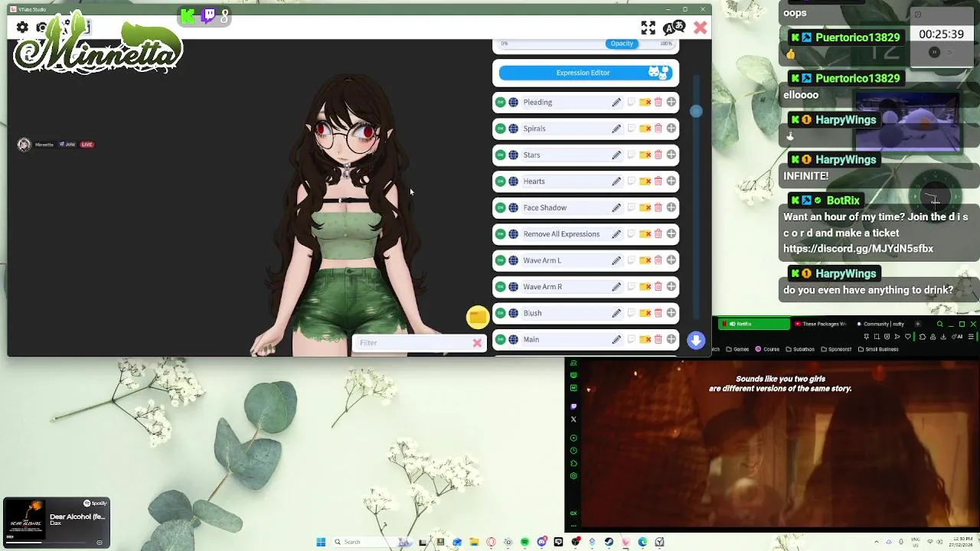Click the chat bubble icon on Stars row
The width and height of the screenshot is (980, 551).
[x=631, y=155]
